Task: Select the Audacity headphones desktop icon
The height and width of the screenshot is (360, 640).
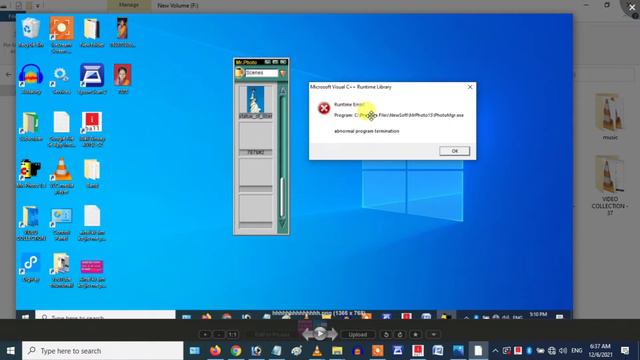Action: [31, 79]
